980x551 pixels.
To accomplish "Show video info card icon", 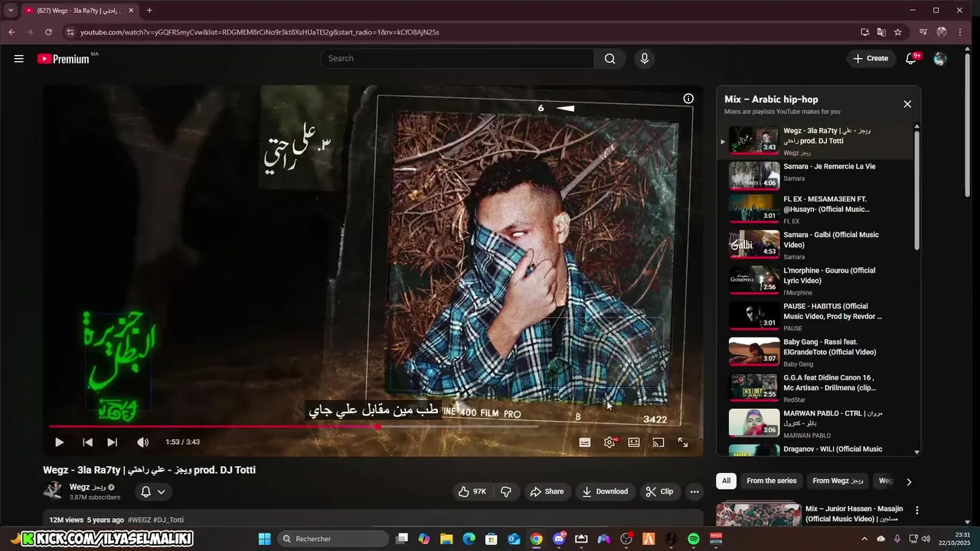I will tap(688, 99).
